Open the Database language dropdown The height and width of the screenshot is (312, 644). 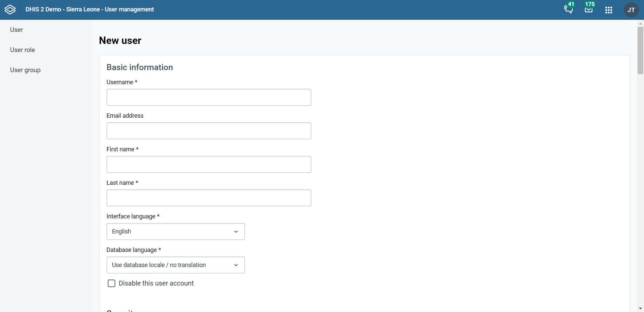(175, 265)
